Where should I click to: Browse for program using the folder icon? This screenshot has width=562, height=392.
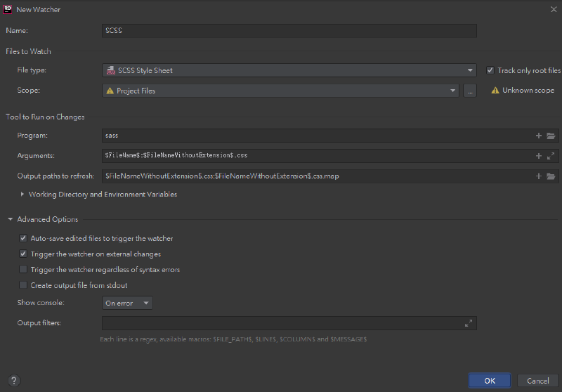[551, 135]
